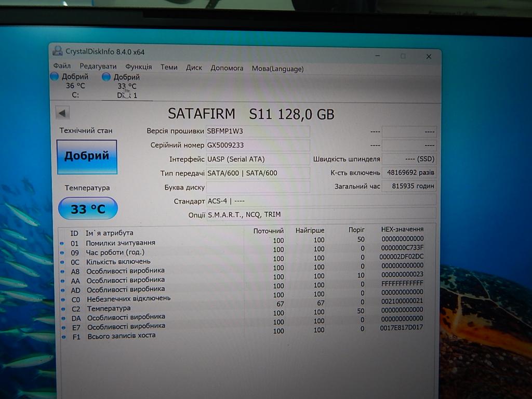Close the CrystalDiskInfo window
Viewport: 532px width, 399px height.
pos(429,57)
